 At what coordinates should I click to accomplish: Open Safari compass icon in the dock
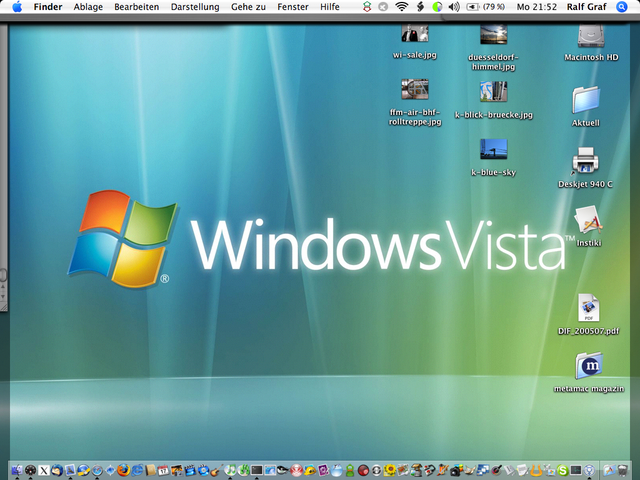pyautogui.click(x=97, y=471)
